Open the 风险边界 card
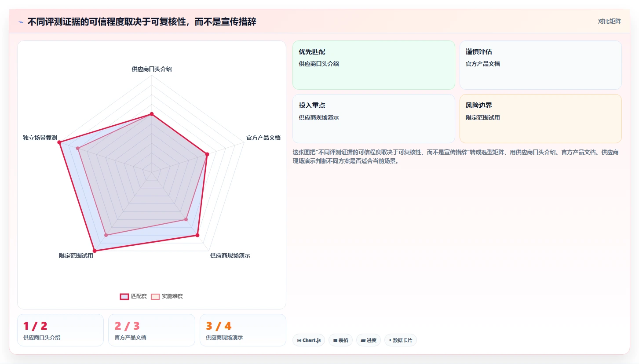This screenshot has width=639, height=364. 540,119
